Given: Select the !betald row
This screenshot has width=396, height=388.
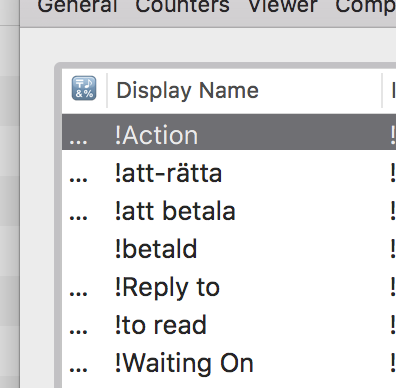Looking at the screenshot, I should tap(229, 249).
